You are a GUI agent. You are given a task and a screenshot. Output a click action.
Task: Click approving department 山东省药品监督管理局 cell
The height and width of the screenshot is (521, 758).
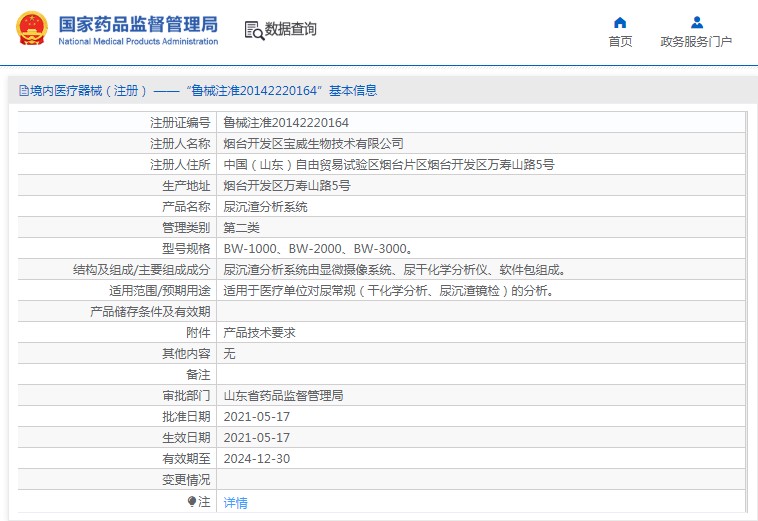pyautogui.click(x=283, y=395)
